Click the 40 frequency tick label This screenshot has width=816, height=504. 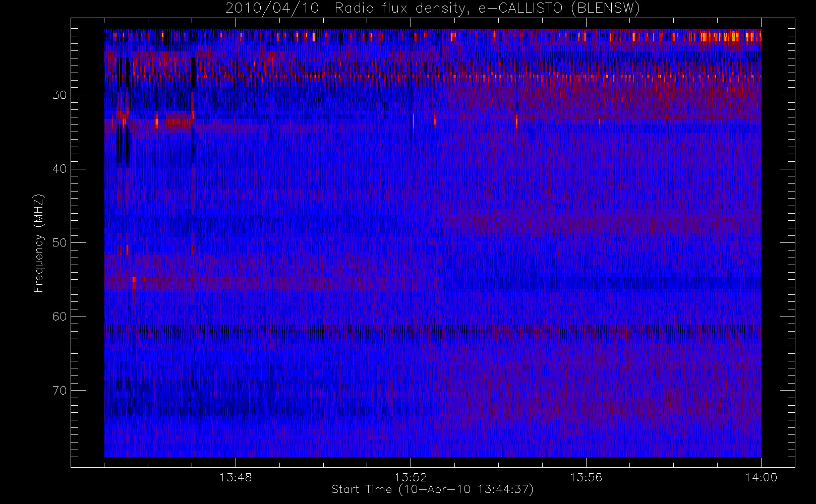tap(60, 169)
